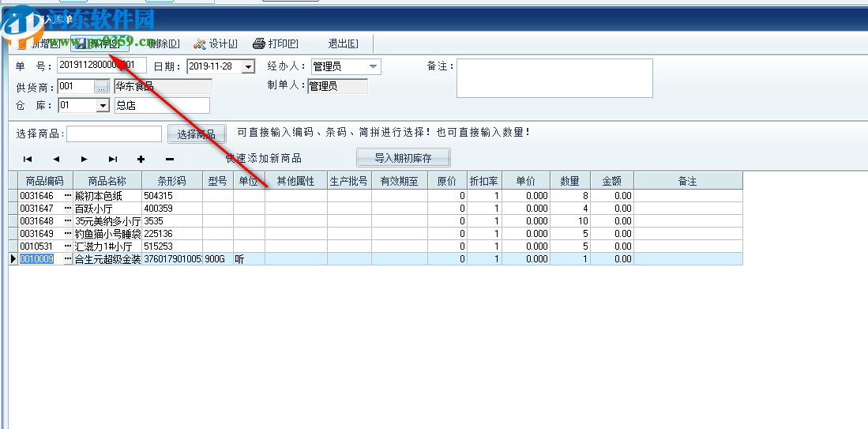Click unit cell 听
868x429 pixels.
249,258
